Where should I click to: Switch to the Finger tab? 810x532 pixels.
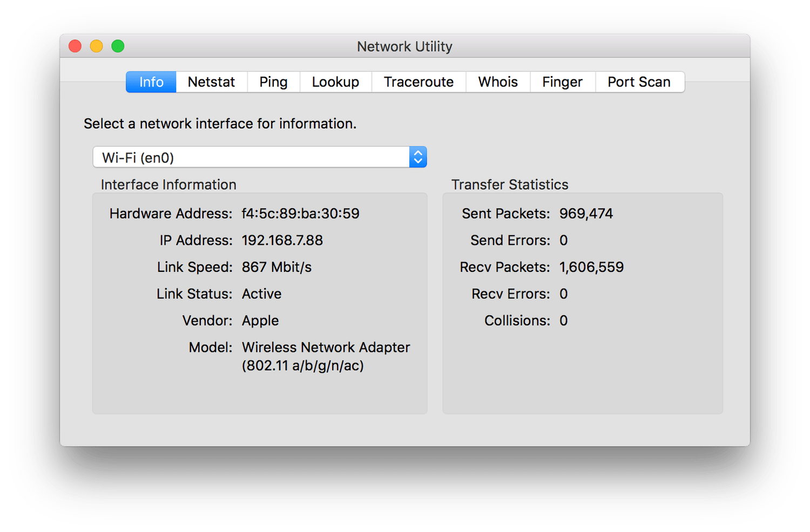[x=562, y=82]
